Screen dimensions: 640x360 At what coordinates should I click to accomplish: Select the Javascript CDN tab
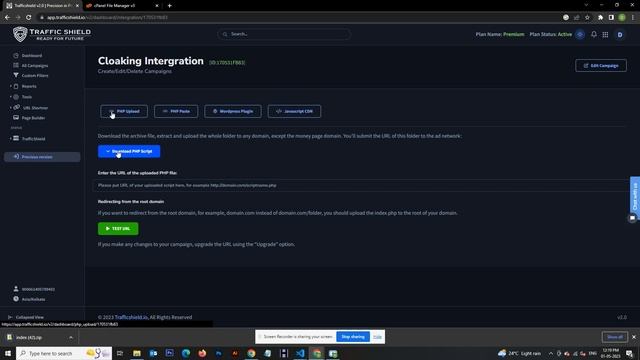pos(294,111)
